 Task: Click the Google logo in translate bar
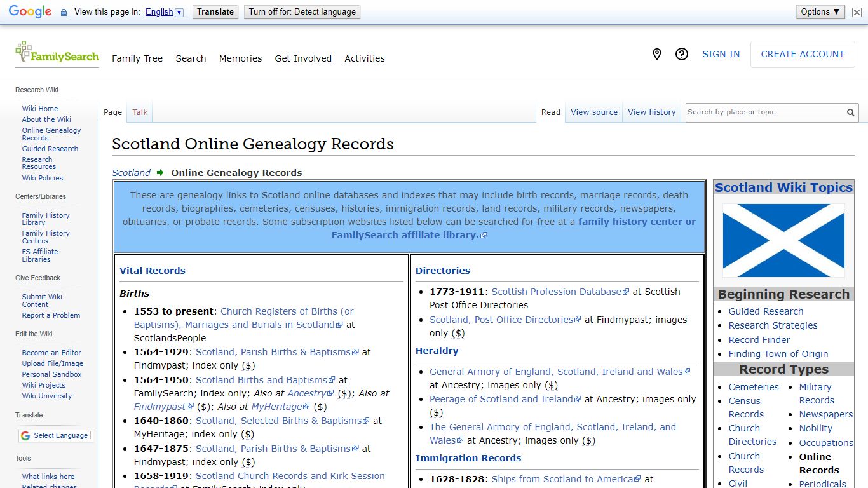(30, 12)
